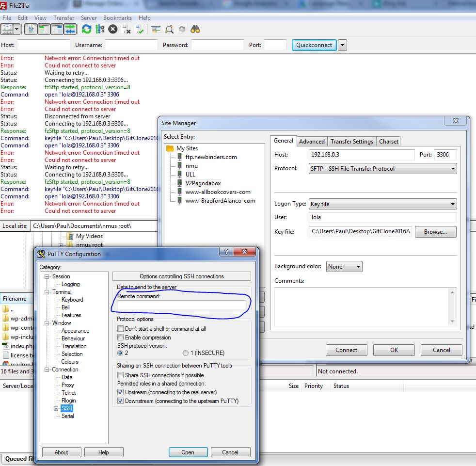Uncheck the Upstream role checkbox

click(x=121, y=392)
